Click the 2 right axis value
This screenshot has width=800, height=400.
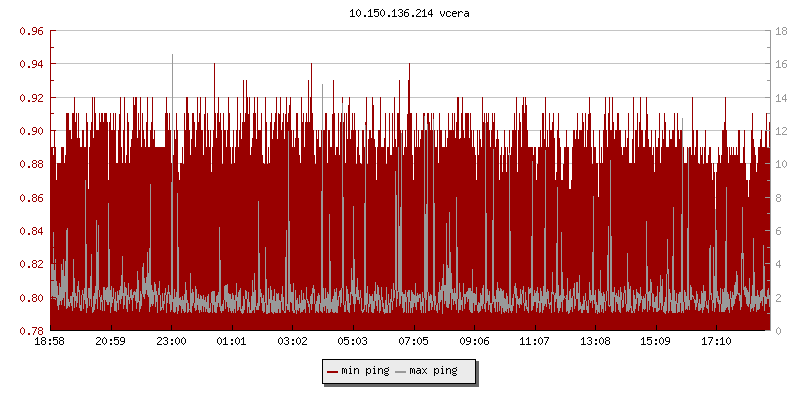781,297
